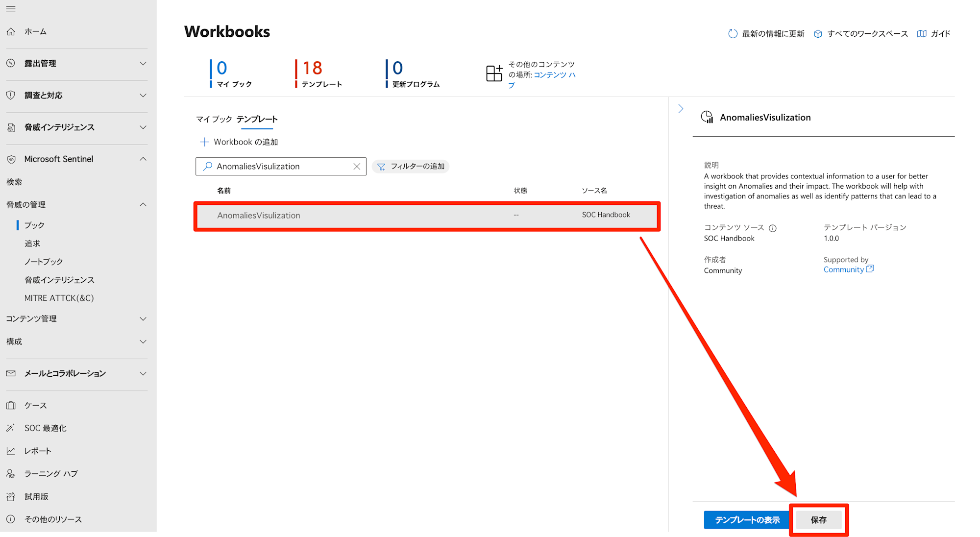Screen dimensions: 980x537
Task: Click the ラーニング ハブ person icon
Action: click(11, 473)
